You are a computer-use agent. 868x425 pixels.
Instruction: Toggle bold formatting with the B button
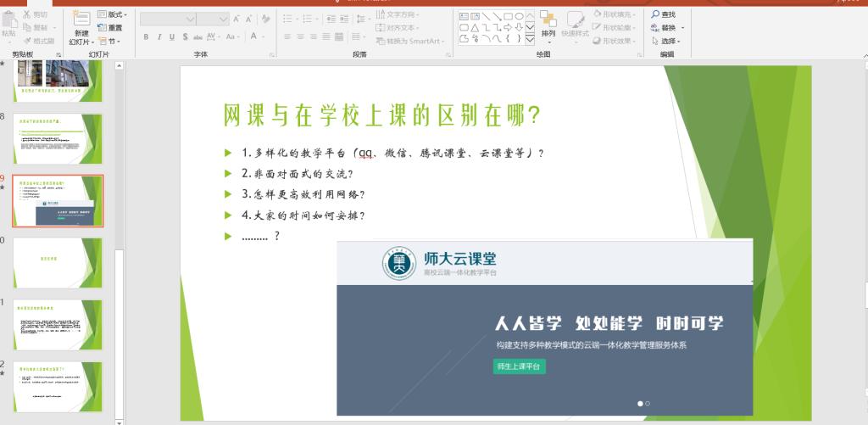pyautogui.click(x=146, y=37)
